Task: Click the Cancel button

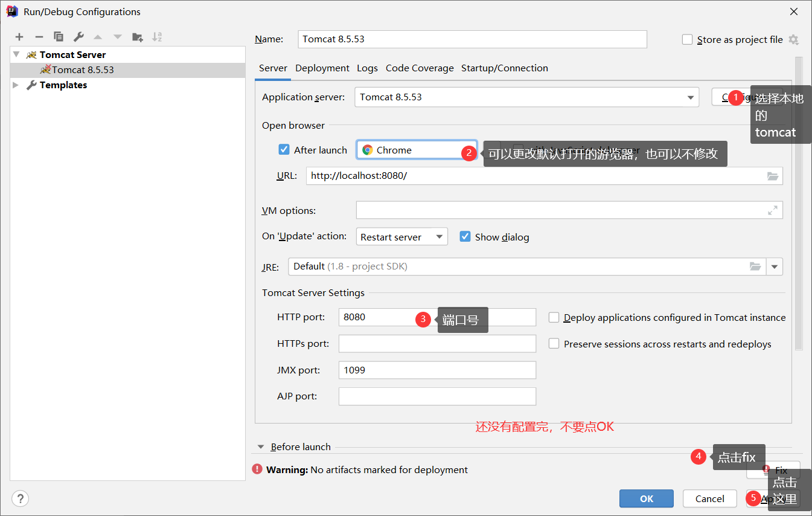Action: [710, 498]
